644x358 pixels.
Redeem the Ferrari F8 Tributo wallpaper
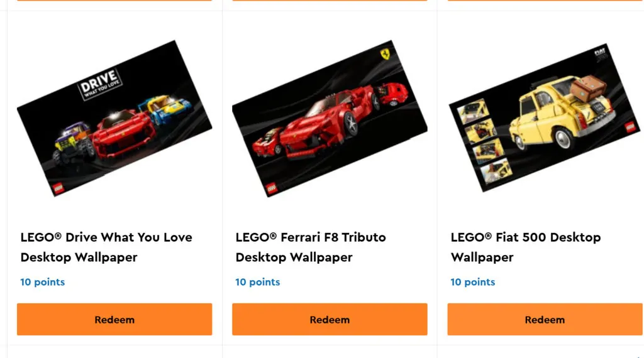[330, 320]
